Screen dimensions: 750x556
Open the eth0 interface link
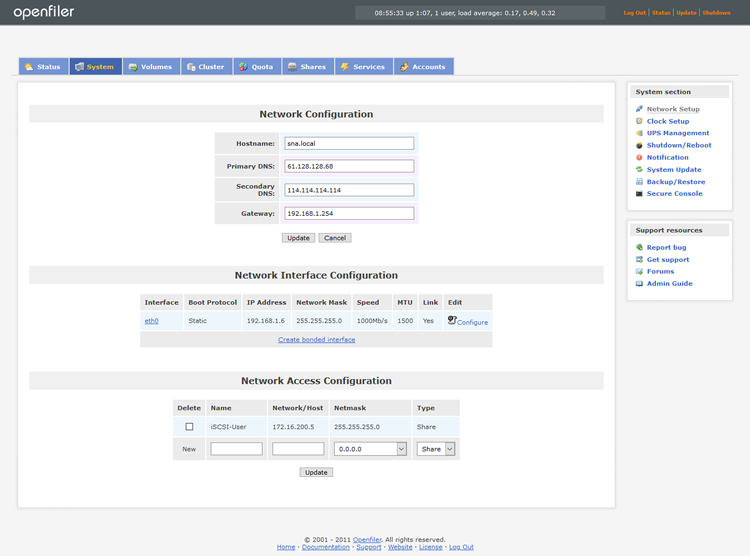(x=152, y=321)
